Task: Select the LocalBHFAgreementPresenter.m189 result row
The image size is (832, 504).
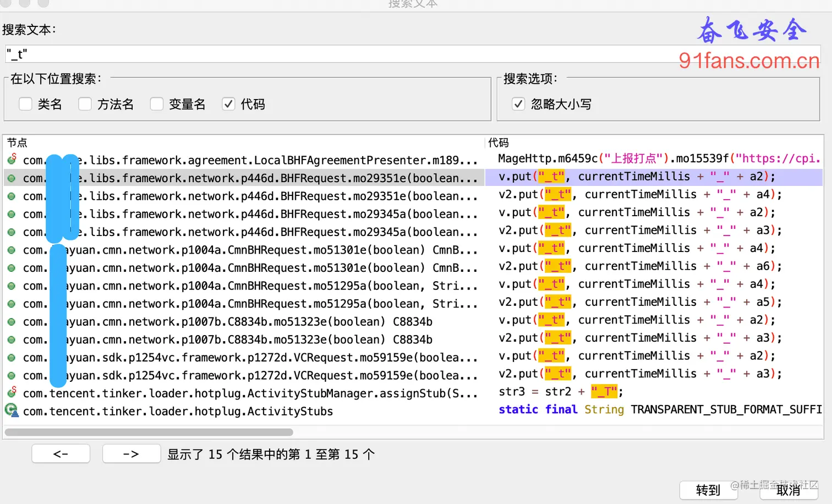Action: pyautogui.click(x=244, y=160)
